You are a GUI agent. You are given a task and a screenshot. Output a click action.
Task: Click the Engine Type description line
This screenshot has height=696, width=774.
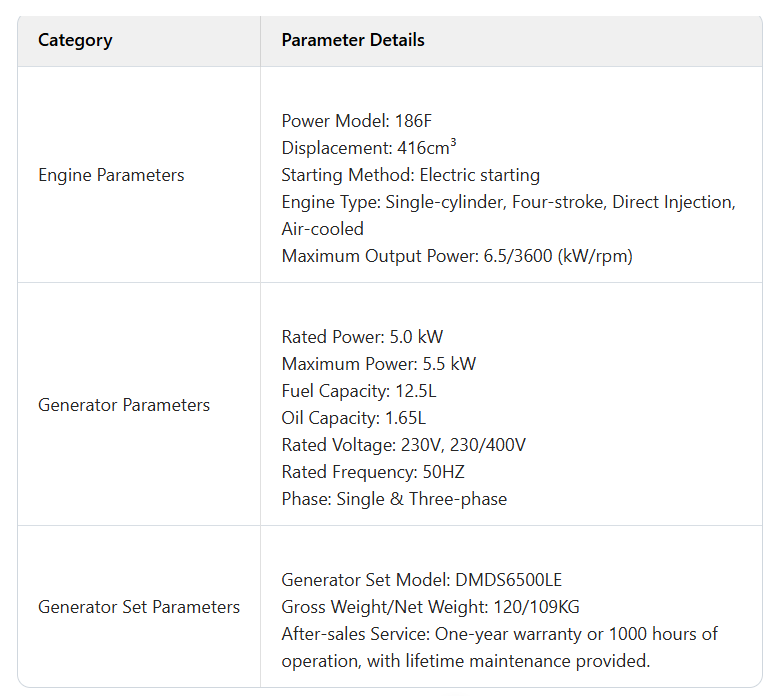(509, 216)
